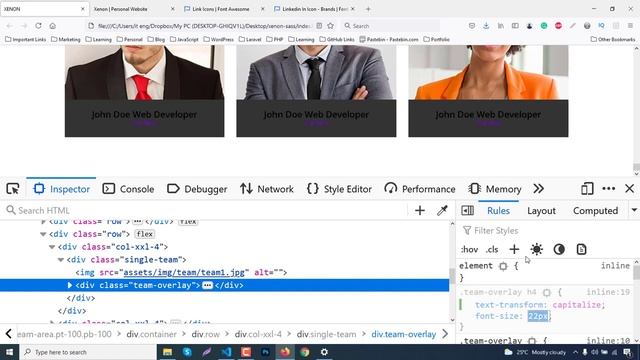
Task: Collapse the col-xxl-4 div node
Action: click(x=52, y=247)
